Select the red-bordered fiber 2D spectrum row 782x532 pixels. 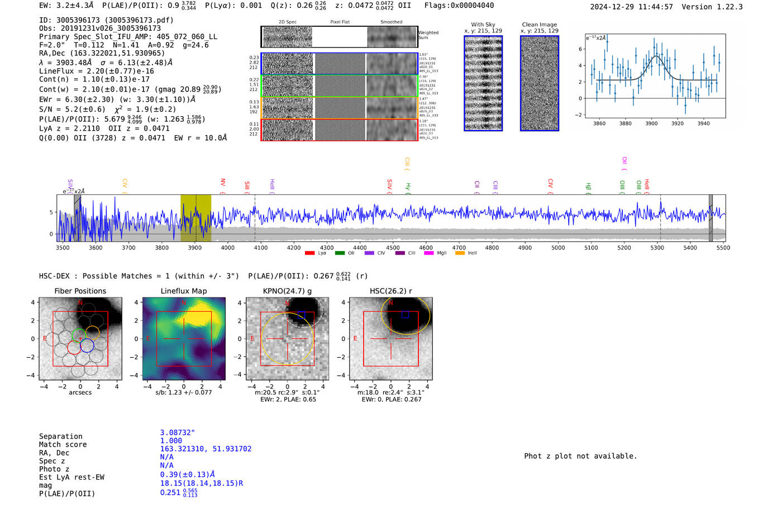pos(339,130)
